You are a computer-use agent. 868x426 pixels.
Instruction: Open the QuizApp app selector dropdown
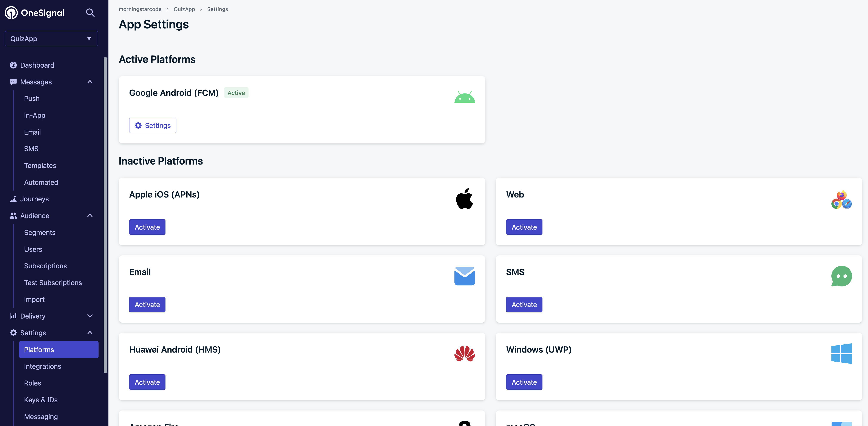point(51,39)
